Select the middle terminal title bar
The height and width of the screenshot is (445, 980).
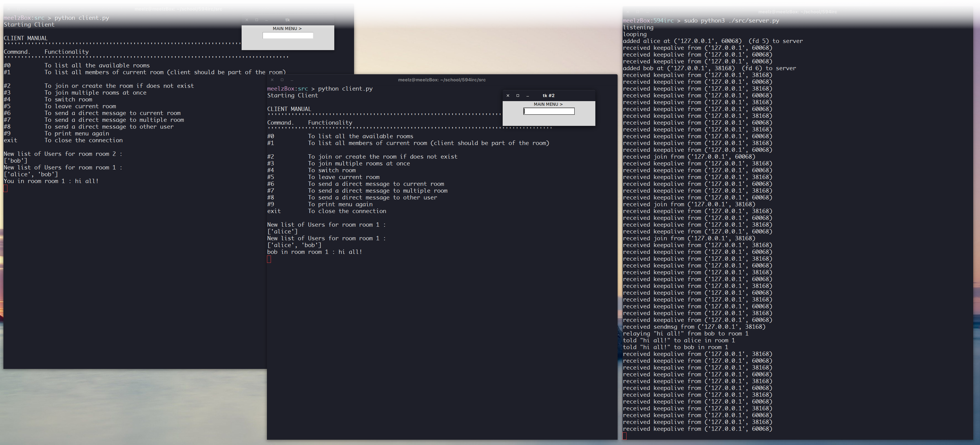pyautogui.click(x=442, y=80)
